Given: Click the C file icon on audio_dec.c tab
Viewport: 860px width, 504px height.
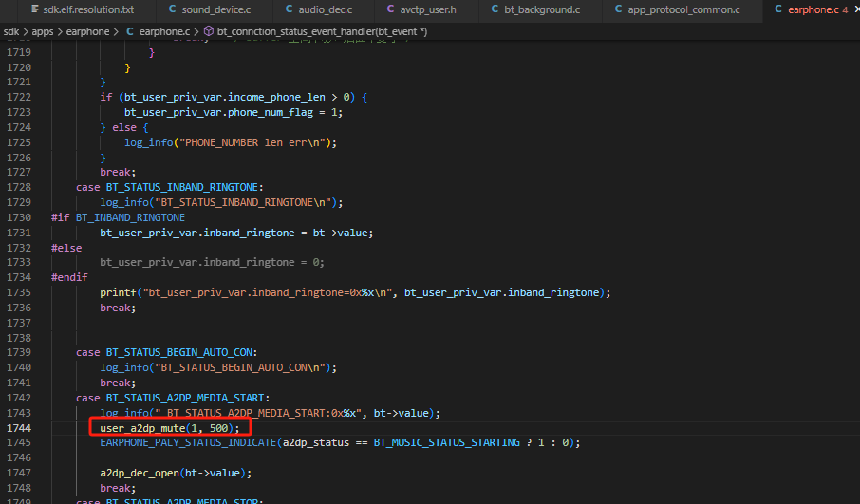Looking at the screenshot, I should click(290, 9).
